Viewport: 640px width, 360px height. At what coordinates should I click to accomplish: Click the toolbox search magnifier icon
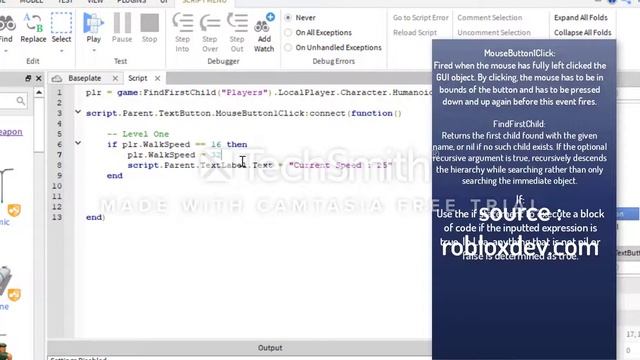[x=20, y=100]
